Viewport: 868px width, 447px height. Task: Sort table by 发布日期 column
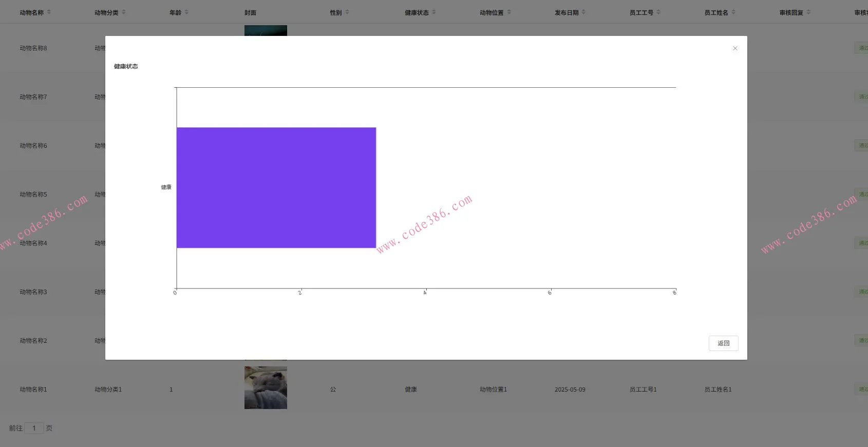click(583, 12)
